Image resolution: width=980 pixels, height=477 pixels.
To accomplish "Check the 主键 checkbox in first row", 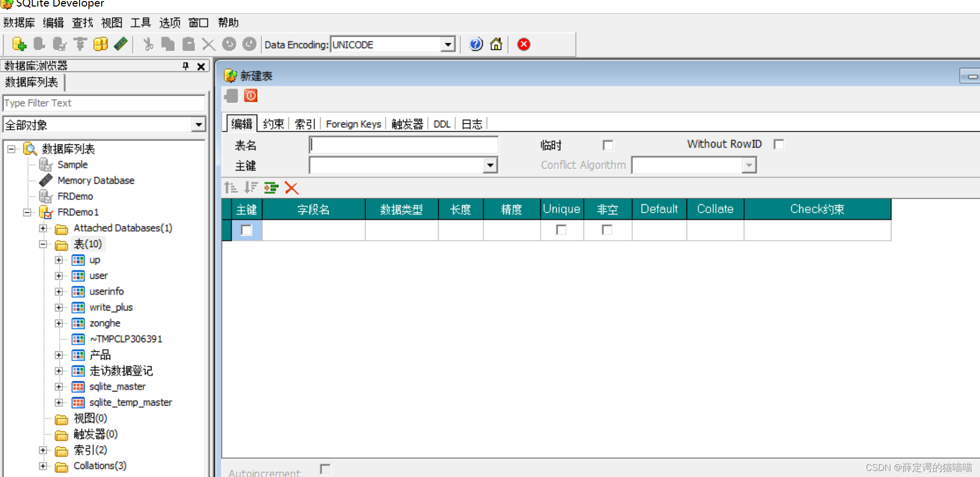I will [246, 230].
